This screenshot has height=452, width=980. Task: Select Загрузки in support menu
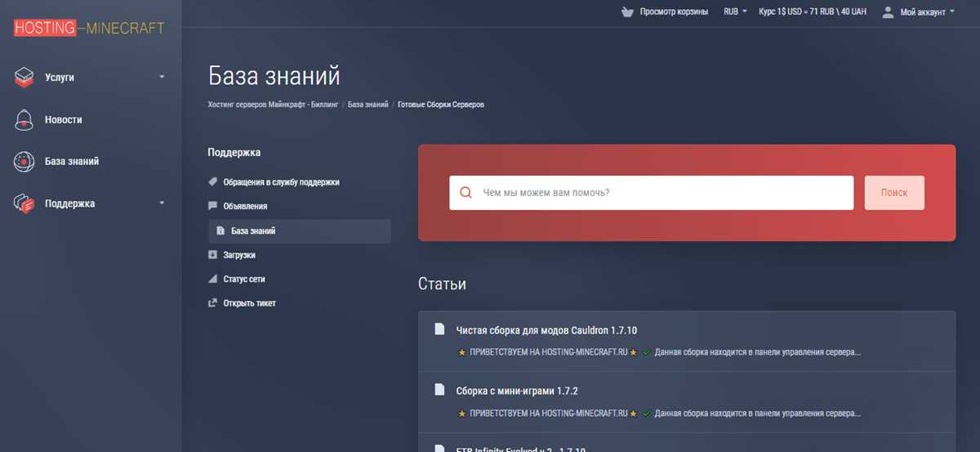coord(239,255)
